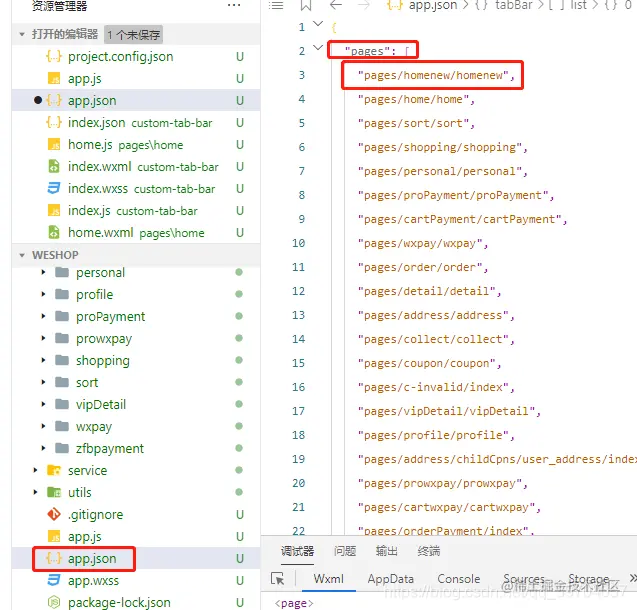Viewport: 637px width, 610px height.
Task: Expand the personal folder
Action: point(43,272)
